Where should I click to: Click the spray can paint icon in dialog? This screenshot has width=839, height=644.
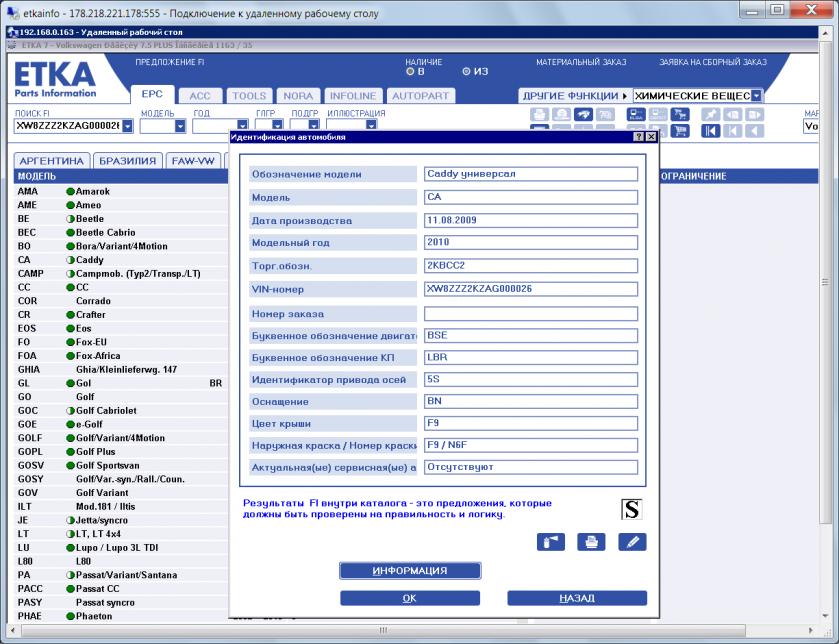[551, 542]
